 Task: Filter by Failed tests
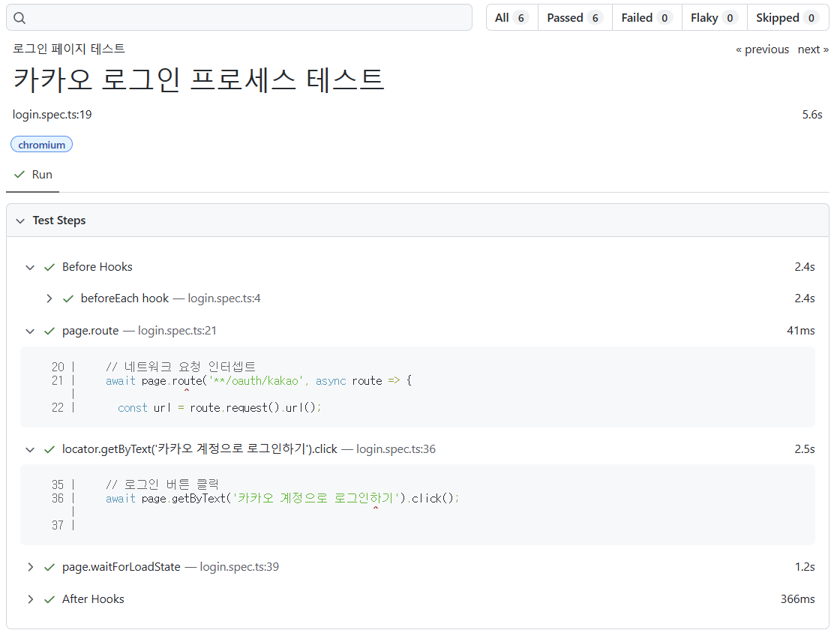646,18
